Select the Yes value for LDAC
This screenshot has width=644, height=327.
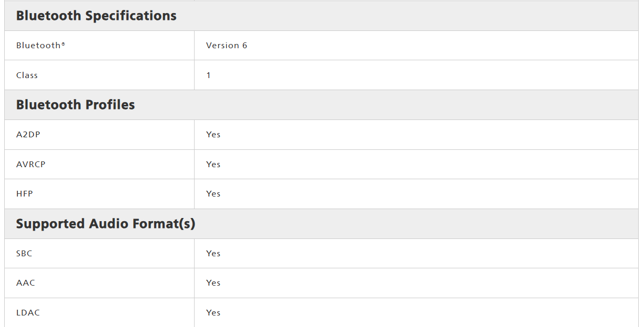click(213, 313)
